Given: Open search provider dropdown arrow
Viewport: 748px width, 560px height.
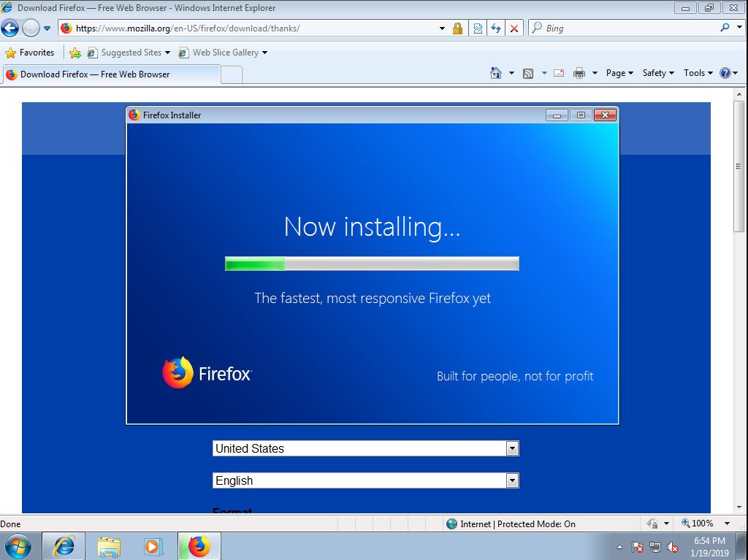Looking at the screenshot, I should tap(739, 28).
